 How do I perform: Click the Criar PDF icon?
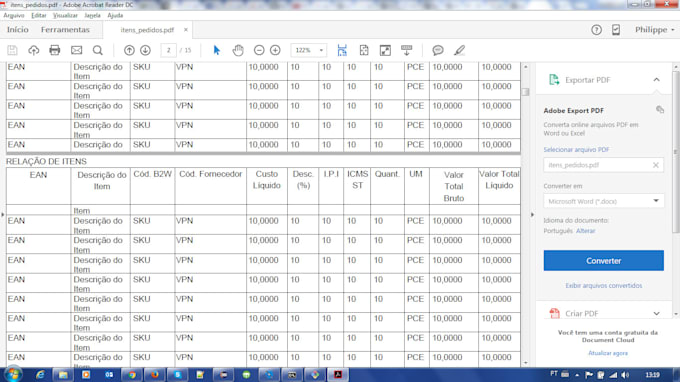click(x=554, y=313)
